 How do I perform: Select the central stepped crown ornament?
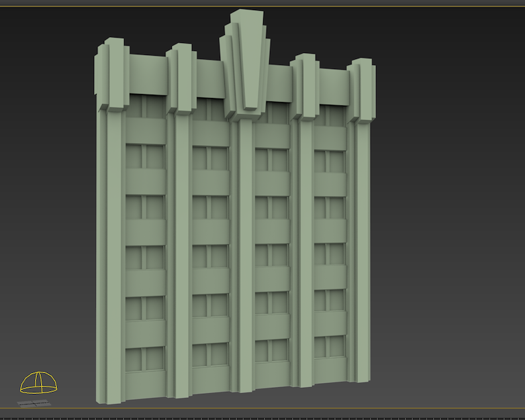[x=246, y=64]
